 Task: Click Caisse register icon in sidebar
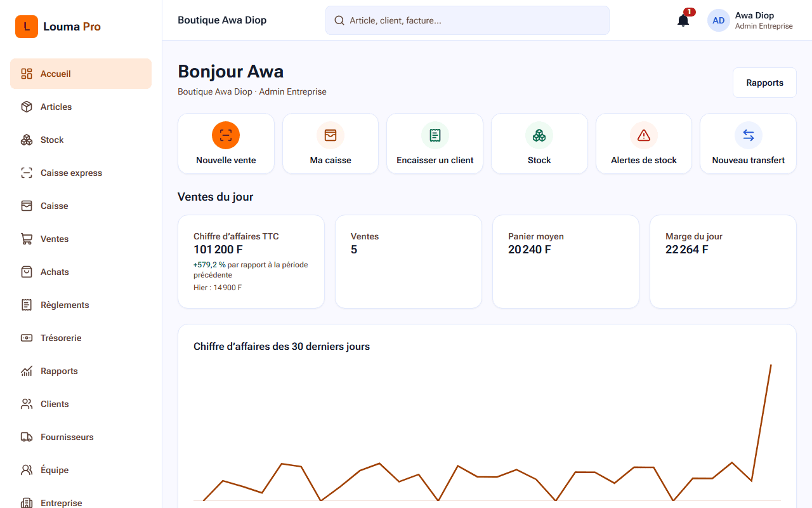pyautogui.click(x=27, y=206)
